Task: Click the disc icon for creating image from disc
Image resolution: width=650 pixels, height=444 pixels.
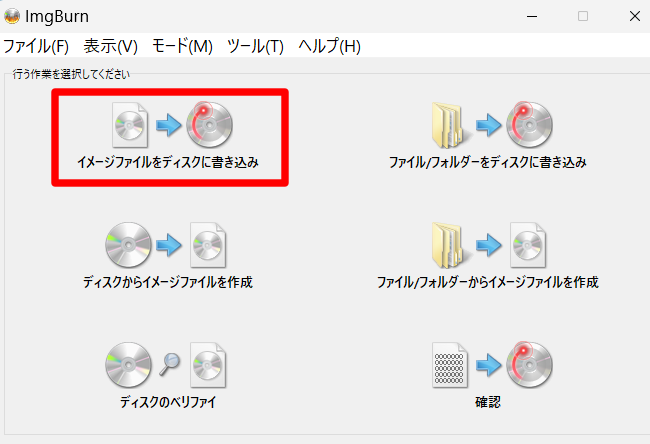Action: pos(128,245)
